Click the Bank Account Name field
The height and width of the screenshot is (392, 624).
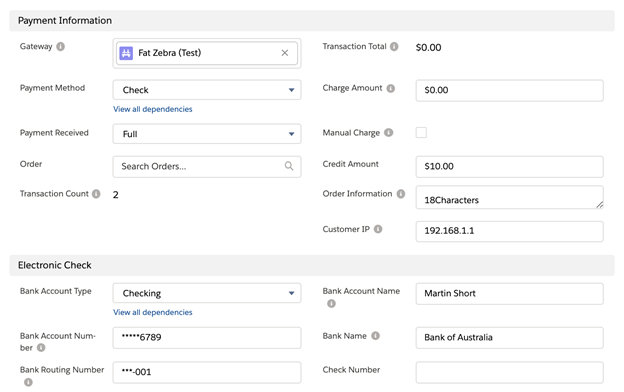509,294
